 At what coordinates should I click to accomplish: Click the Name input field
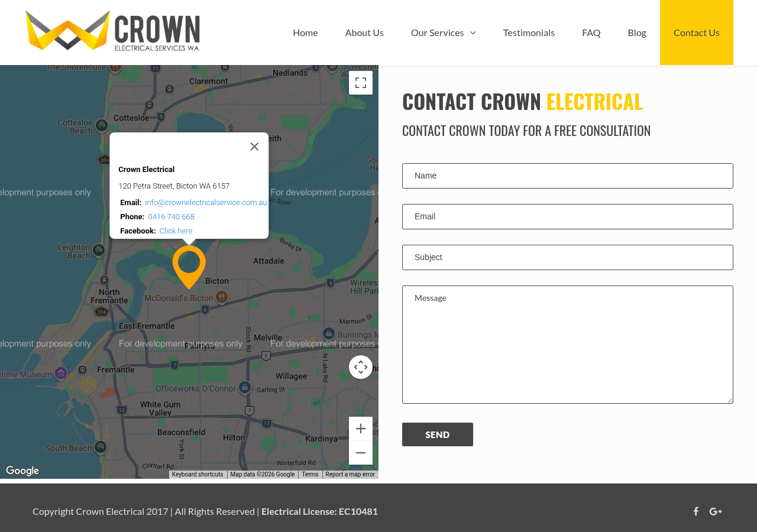click(567, 176)
